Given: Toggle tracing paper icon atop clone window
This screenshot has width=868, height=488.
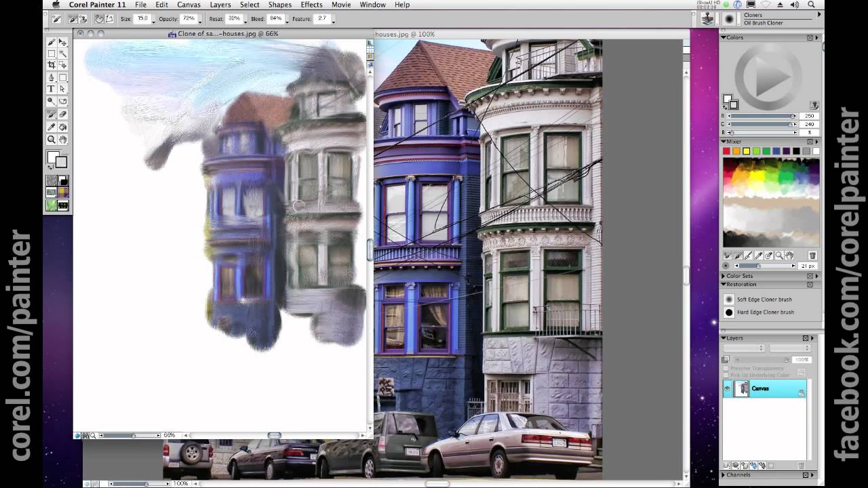Looking at the screenshot, I should (370, 43).
